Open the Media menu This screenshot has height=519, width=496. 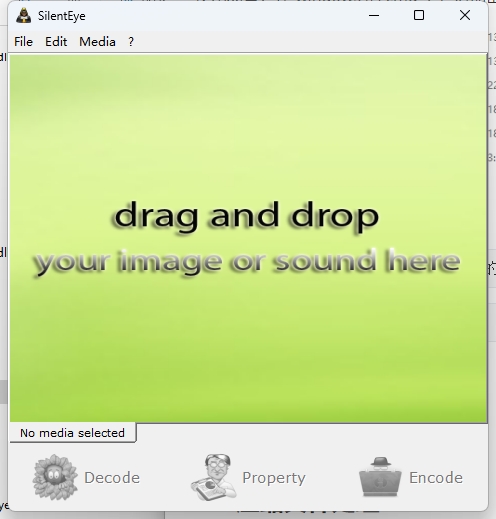[x=97, y=42]
